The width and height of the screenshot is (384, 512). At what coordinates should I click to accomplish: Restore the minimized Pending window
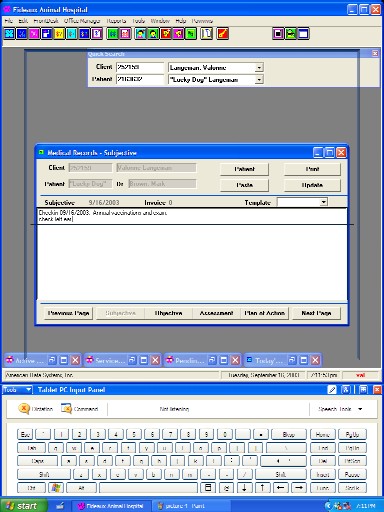(x=212, y=360)
